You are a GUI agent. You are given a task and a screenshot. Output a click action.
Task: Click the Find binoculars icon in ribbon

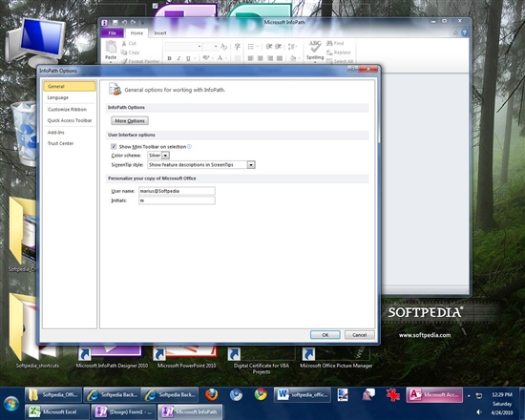[x=329, y=43]
